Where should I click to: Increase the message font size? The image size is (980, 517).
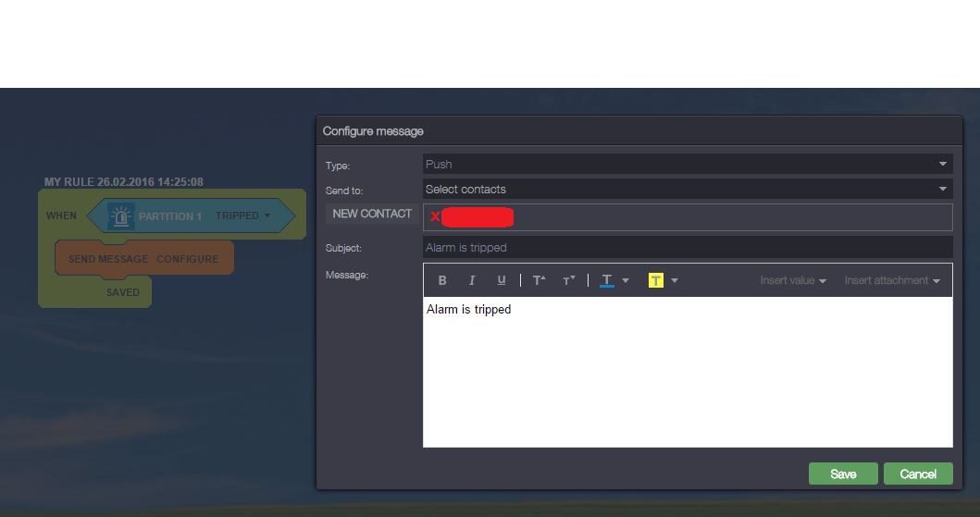click(x=539, y=280)
